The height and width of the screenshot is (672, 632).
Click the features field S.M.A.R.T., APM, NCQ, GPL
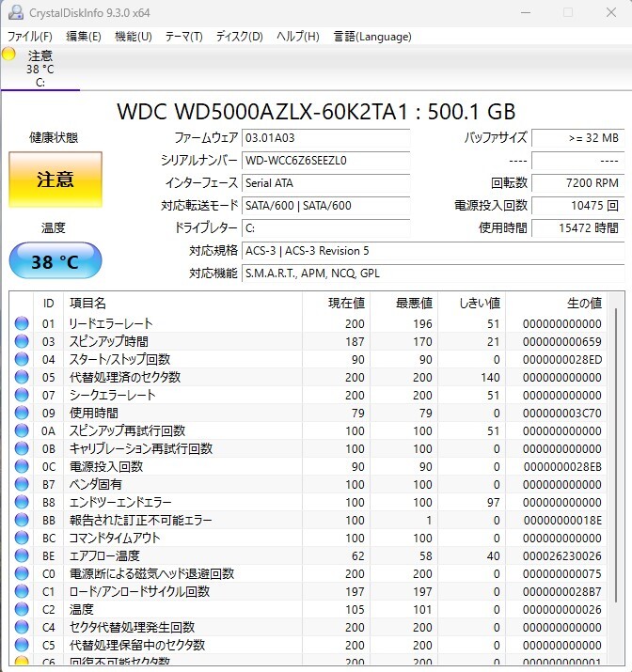click(x=433, y=273)
